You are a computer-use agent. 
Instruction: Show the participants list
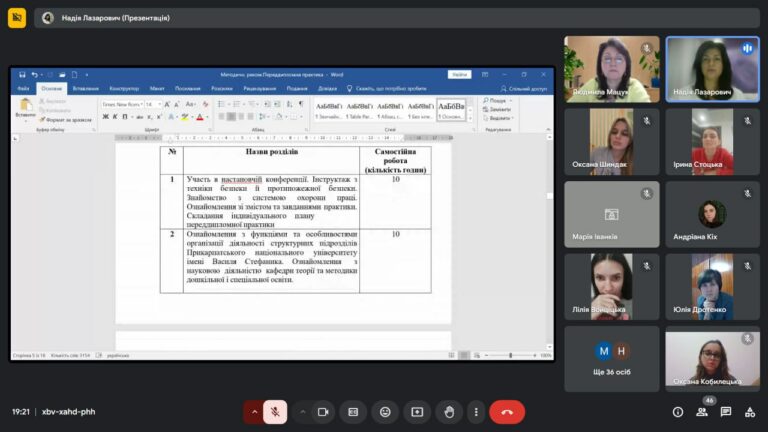(702, 412)
